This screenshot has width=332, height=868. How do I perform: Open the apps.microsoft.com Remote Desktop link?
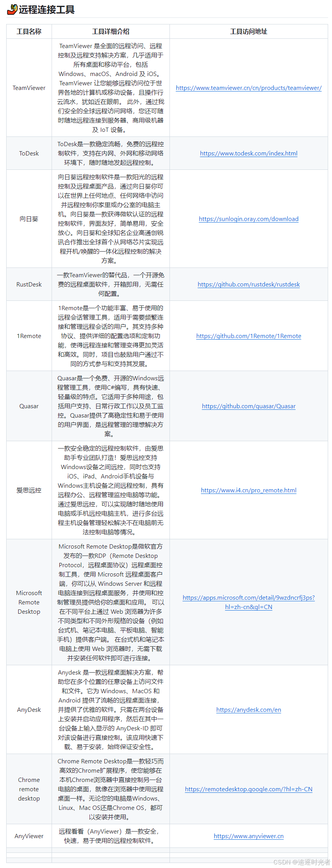coord(249,602)
